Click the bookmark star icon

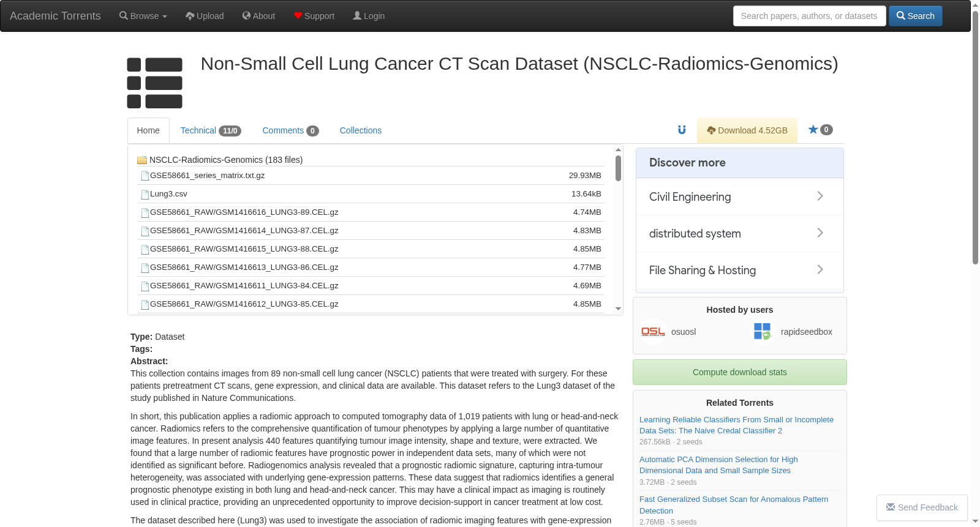pos(813,130)
